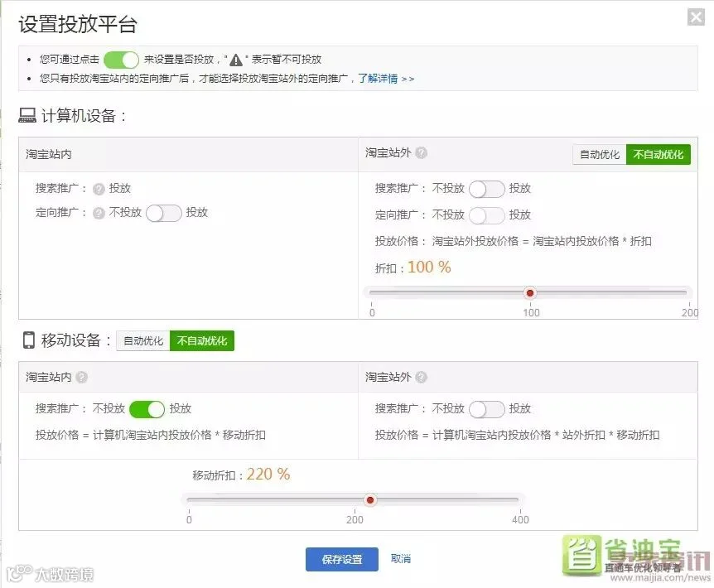Enable 搜索推广 switch under computer 淘宝站外

[x=487, y=189]
